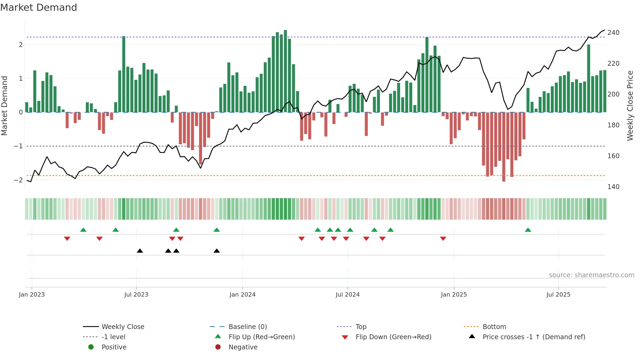Image resolution: width=644 pixels, height=362 pixels.
Task: Click the '220' right price axis label
Action: coord(613,64)
